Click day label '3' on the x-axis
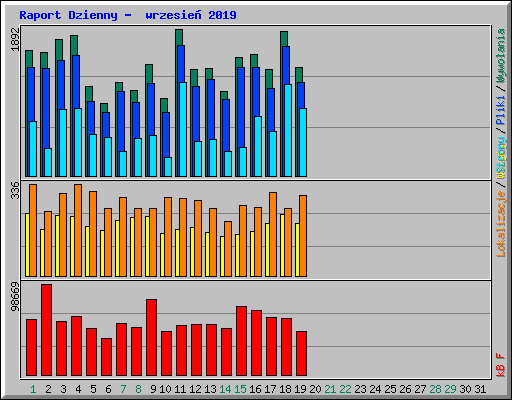Viewport: 512px width, 400px height. (x=63, y=389)
